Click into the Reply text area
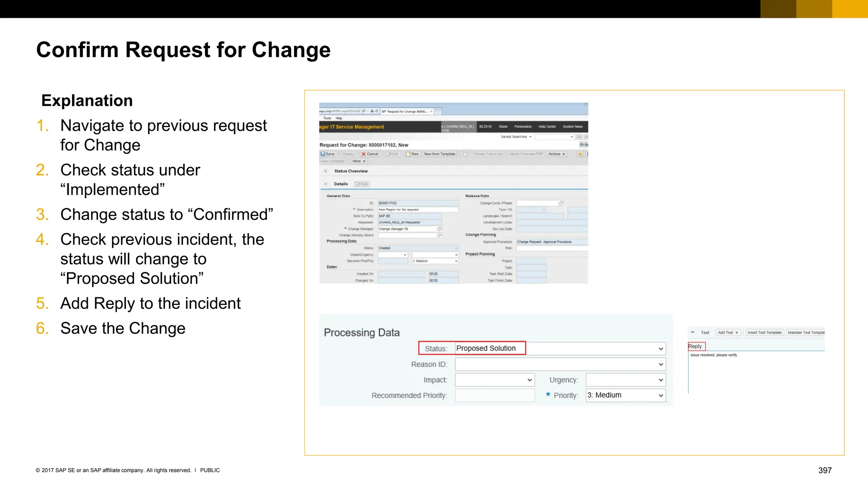868x488 pixels. (x=757, y=373)
